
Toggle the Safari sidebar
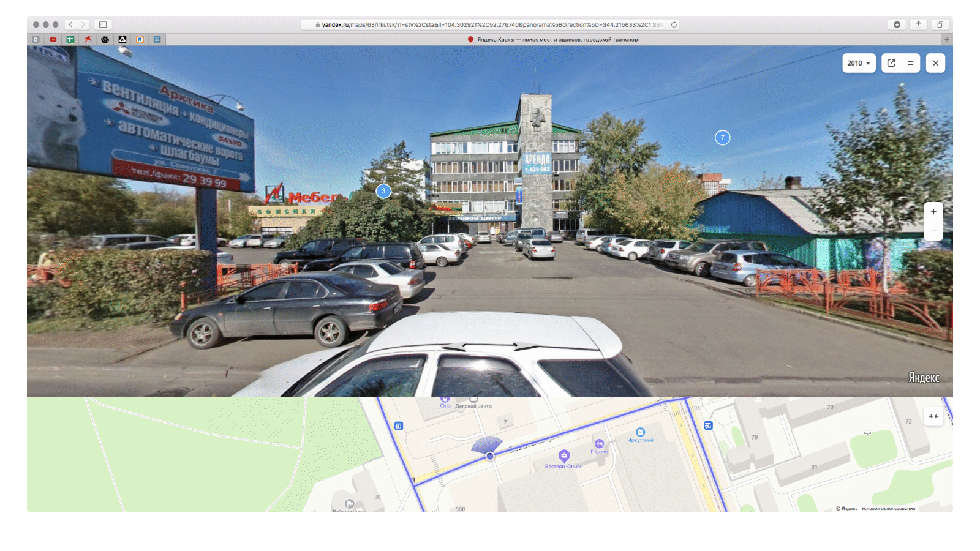(x=103, y=24)
